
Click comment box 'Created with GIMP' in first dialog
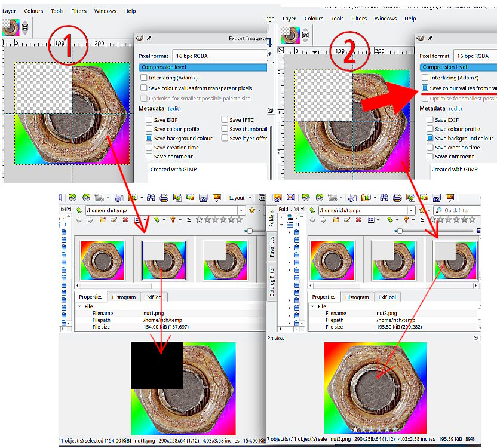pos(208,173)
